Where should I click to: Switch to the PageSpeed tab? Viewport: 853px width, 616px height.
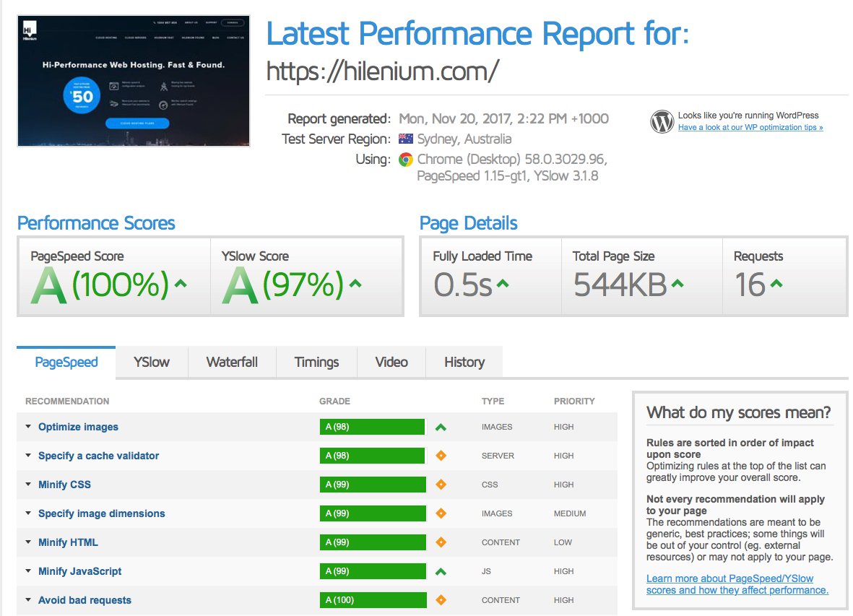(66, 362)
